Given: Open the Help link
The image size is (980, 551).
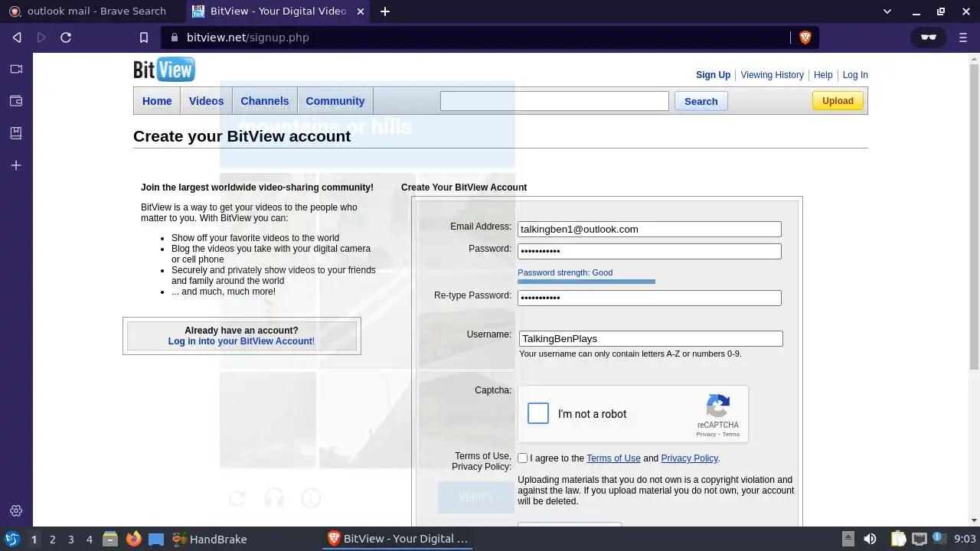Looking at the screenshot, I should 823,75.
